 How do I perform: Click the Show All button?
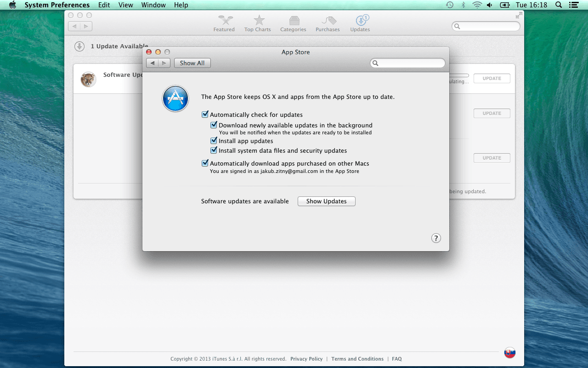pos(192,63)
